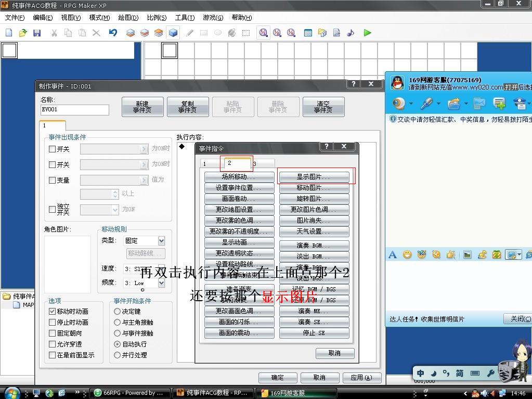Select the pencil drawing tool
This screenshot has width=532, height=399.
point(190,33)
